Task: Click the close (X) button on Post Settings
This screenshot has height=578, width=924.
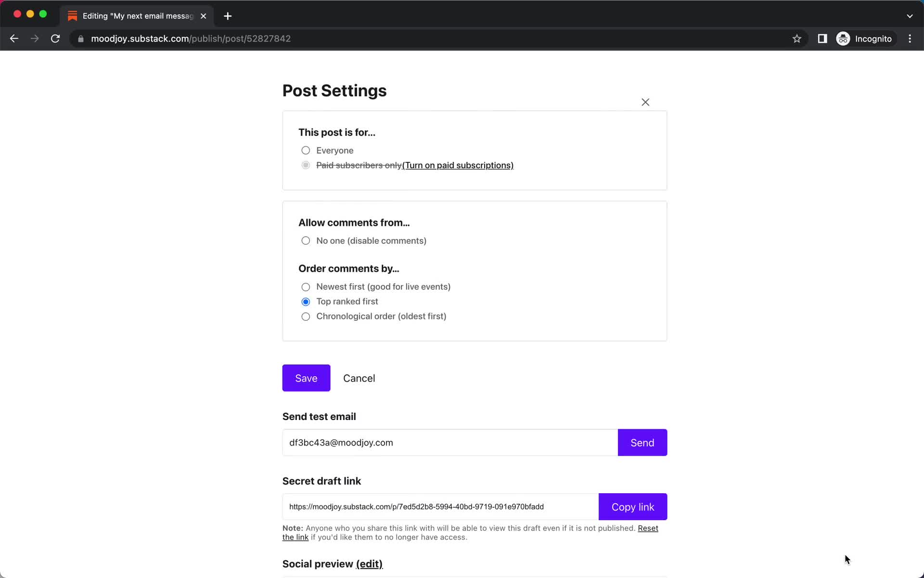Action: tap(644, 102)
